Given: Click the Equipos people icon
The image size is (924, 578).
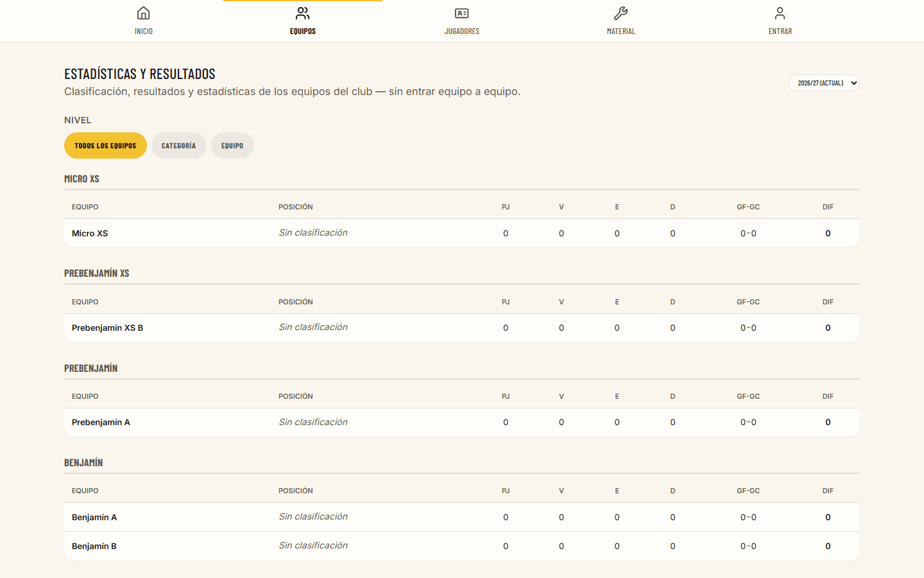Looking at the screenshot, I should pos(303,13).
